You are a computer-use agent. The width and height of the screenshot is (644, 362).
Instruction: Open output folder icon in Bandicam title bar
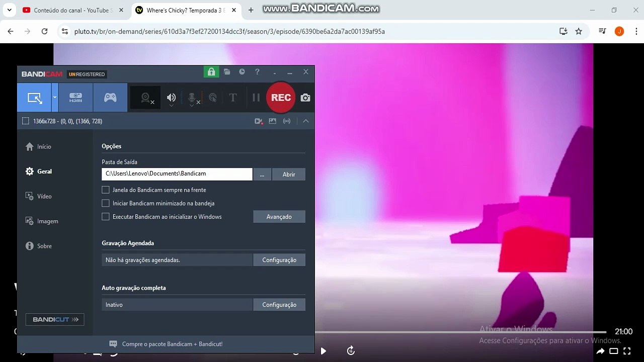tap(227, 72)
